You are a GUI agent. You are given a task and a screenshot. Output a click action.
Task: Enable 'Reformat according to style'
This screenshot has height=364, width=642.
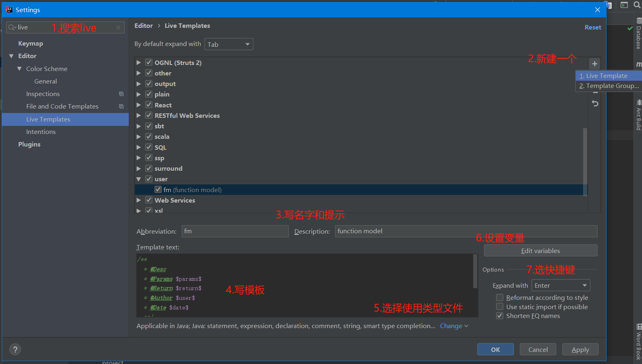(499, 297)
